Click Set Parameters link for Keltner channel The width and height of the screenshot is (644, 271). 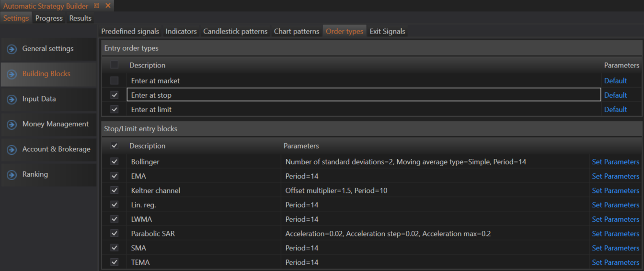click(x=615, y=191)
